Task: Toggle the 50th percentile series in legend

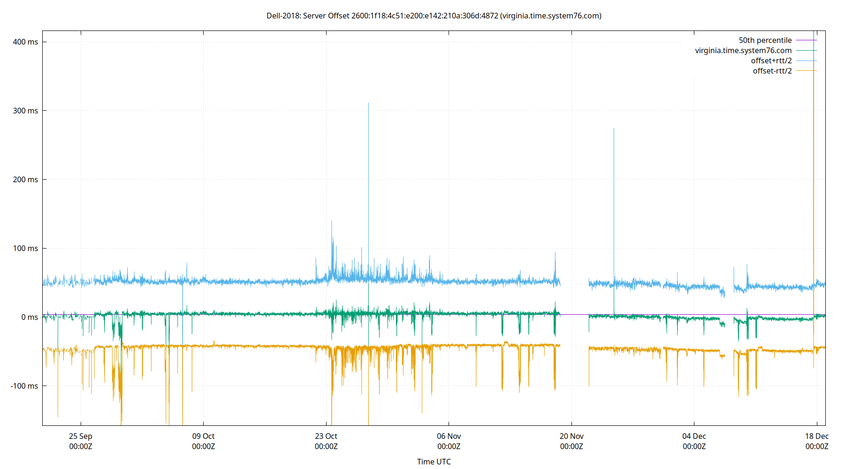Action: (x=765, y=40)
